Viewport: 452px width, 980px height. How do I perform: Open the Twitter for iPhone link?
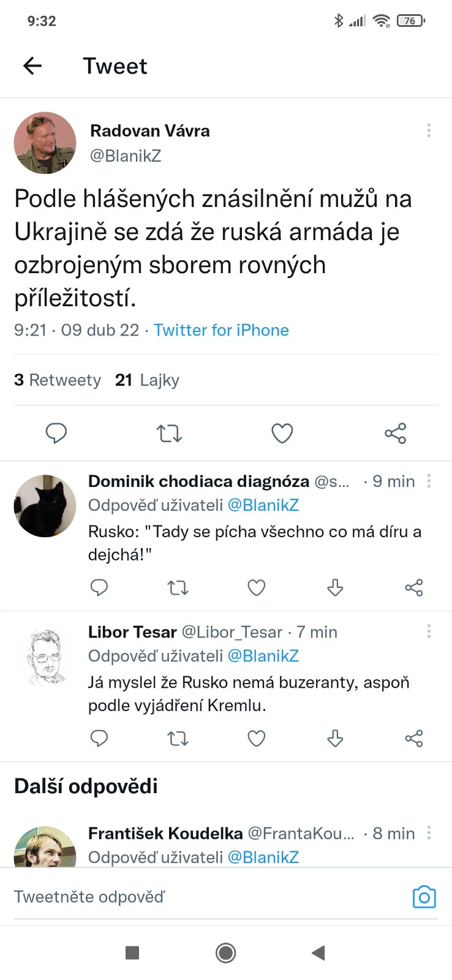point(221,330)
